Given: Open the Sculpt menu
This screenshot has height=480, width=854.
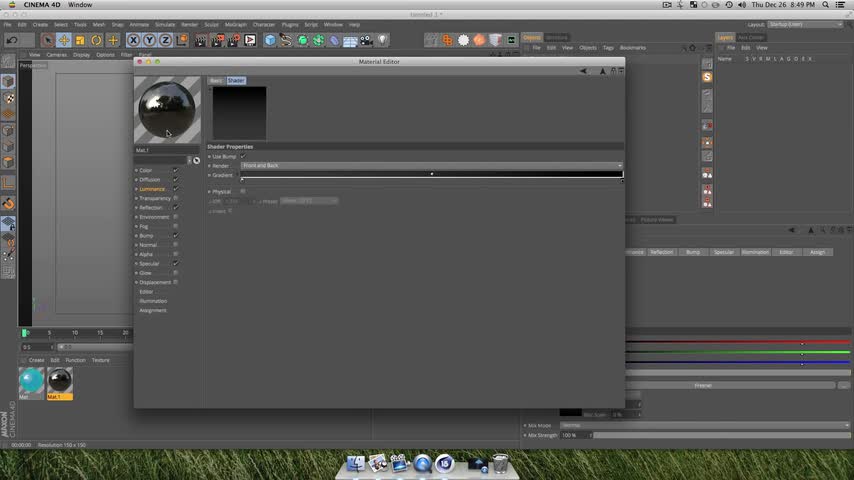Looking at the screenshot, I should coord(211,25).
